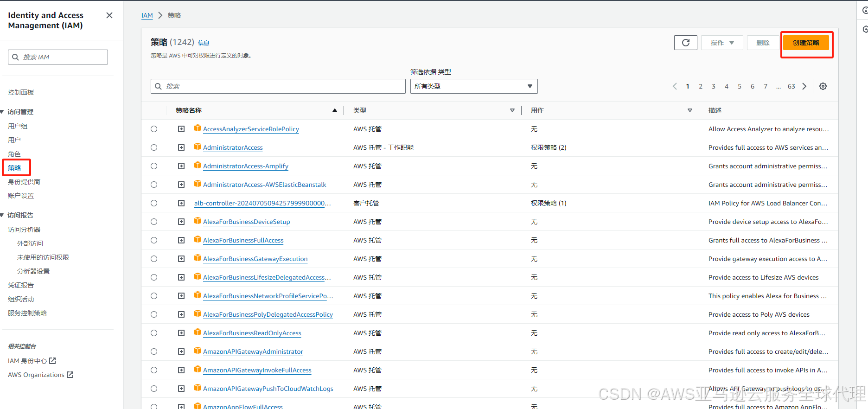Viewport: 868px width, 409px height.
Task: Click the icon beside AlexaForBusinessDeviceSetup
Action: coord(198,221)
